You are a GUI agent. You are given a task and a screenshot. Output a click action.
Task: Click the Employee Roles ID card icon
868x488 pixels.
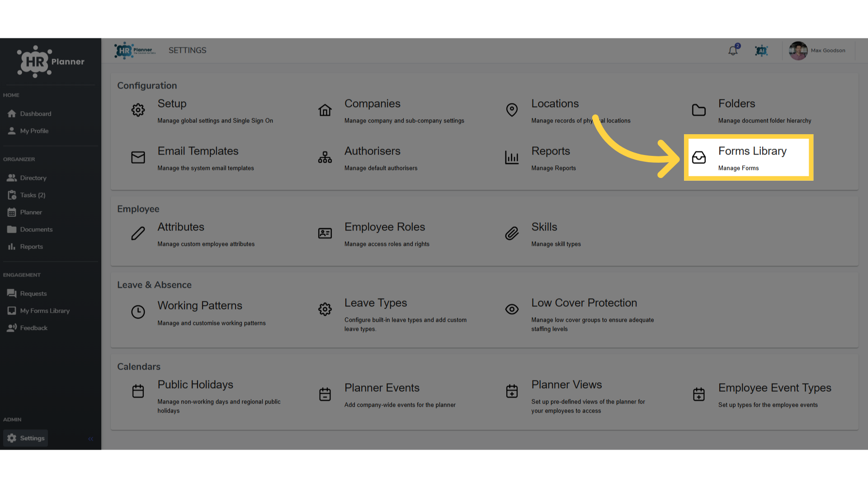[325, 233]
